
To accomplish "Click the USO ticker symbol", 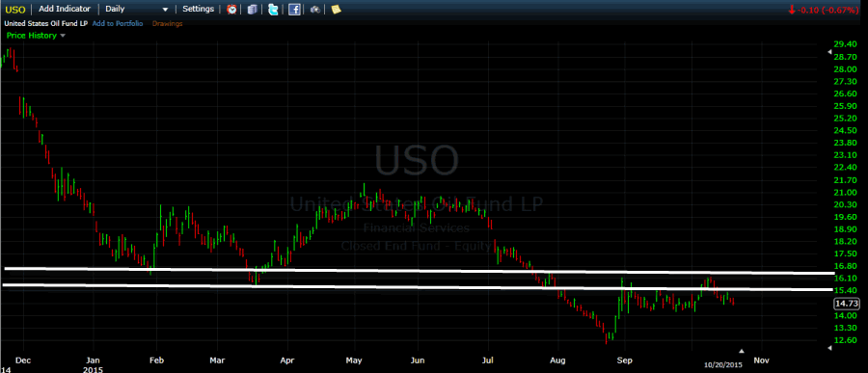I will point(14,10).
